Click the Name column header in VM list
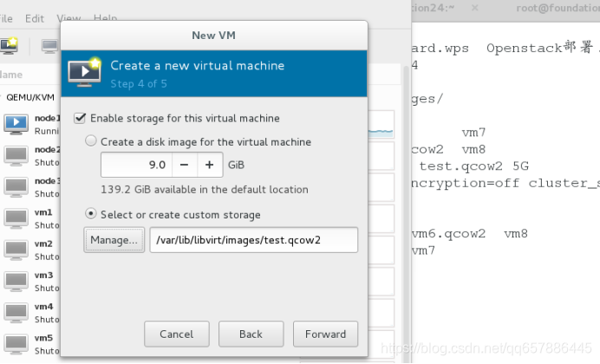600x364 pixels. (x=10, y=75)
